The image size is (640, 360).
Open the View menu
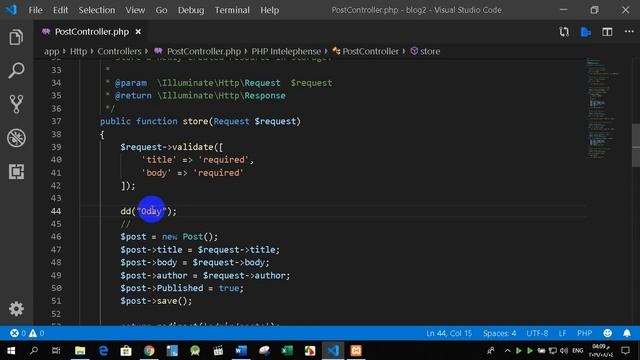pos(135,10)
